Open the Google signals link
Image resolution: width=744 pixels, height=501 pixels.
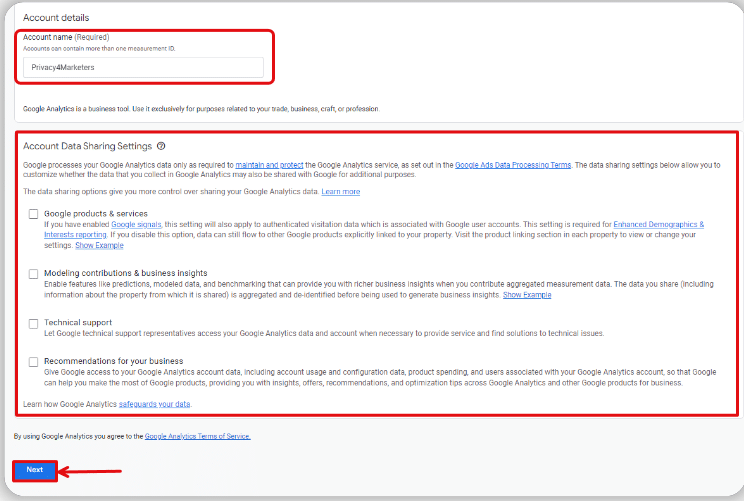point(136,224)
